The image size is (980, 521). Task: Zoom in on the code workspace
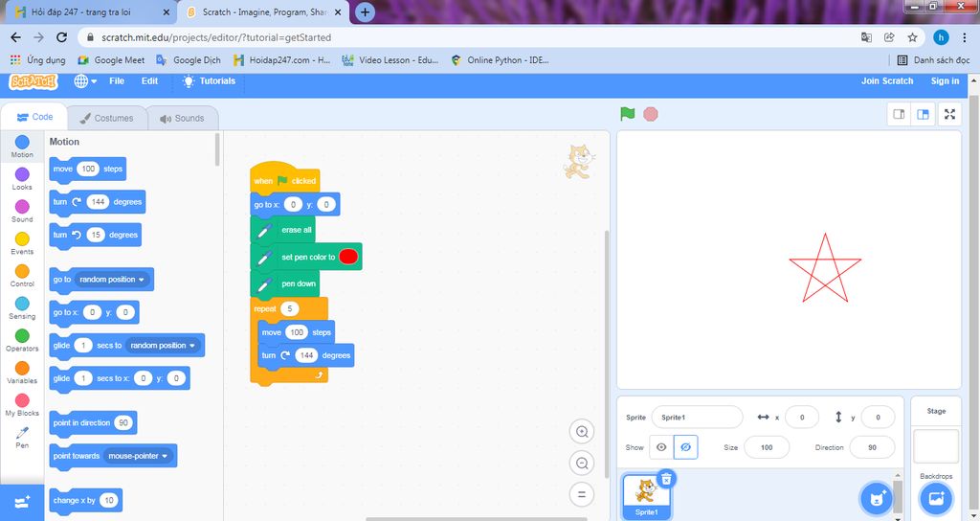[582, 432]
